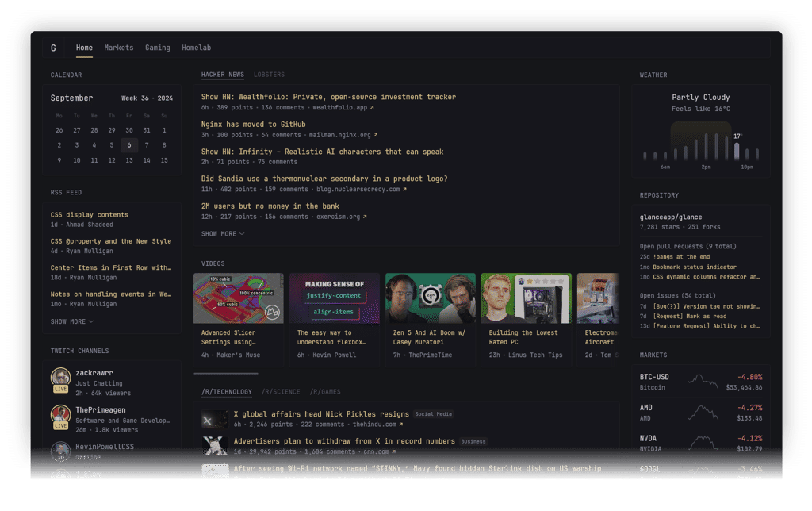Open '[Request] Mark as read' issue
The height and width of the screenshot is (511, 812).
(x=689, y=316)
